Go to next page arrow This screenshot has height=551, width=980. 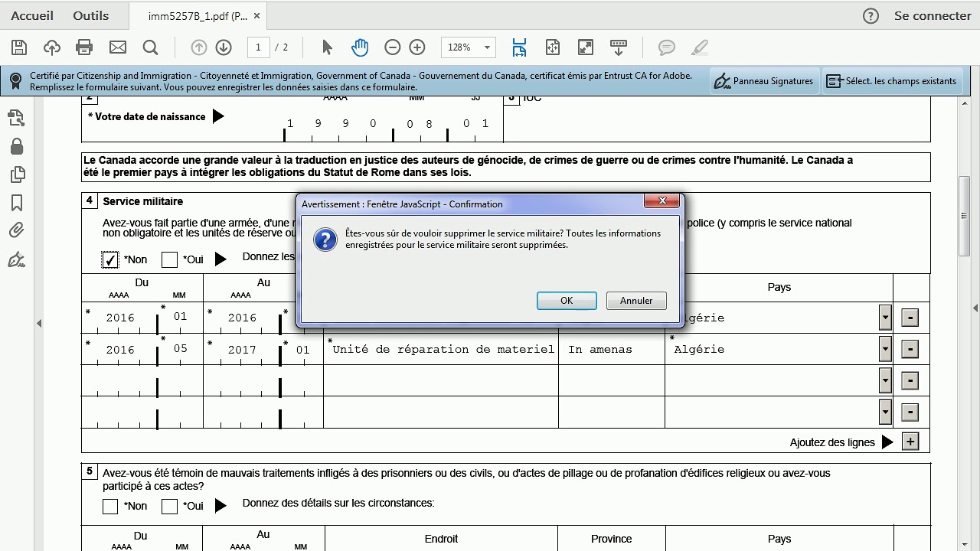pyautogui.click(x=224, y=47)
